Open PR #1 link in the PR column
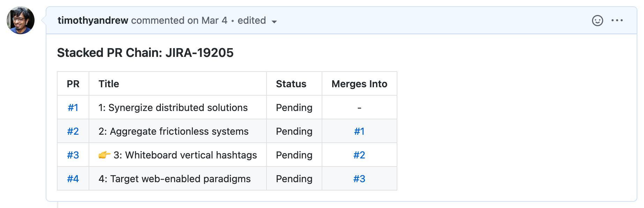Viewport: 644px width, 208px height. (x=73, y=107)
